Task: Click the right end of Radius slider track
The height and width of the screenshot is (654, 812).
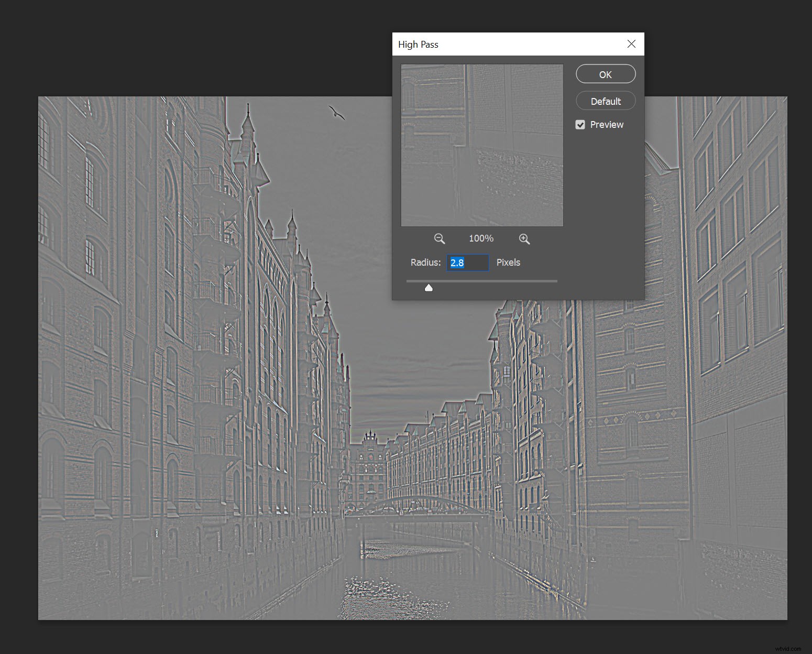Action: 555,281
